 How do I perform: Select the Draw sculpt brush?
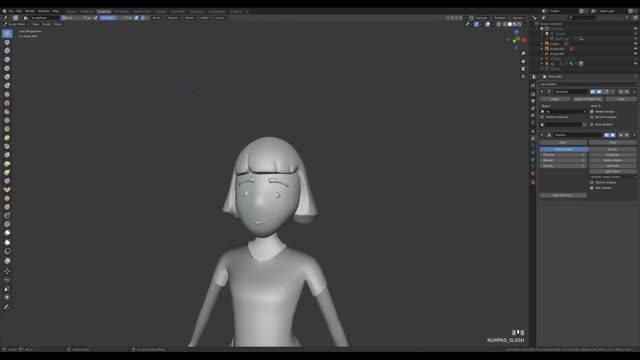click(x=7, y=33)
